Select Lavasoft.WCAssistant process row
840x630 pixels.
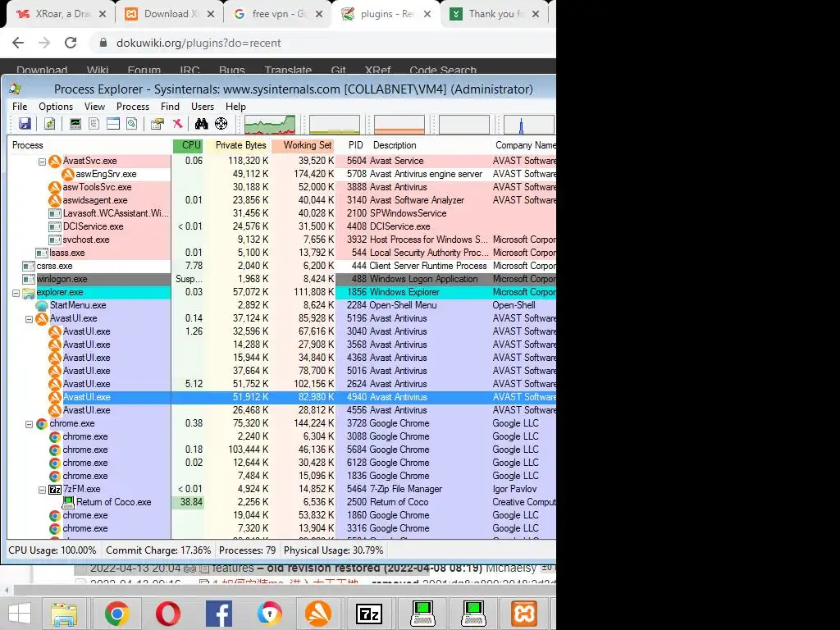(281, 213)
